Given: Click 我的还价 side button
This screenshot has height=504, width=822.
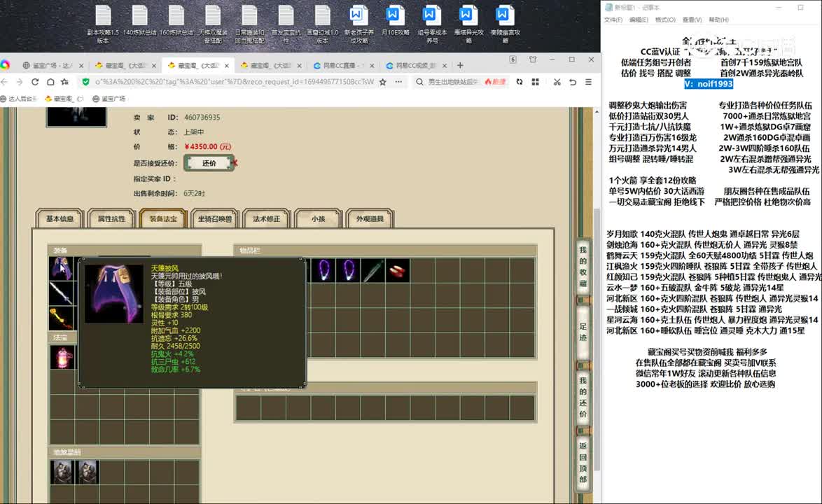Looking at the screenshot, I should pyautogui.click(x=583, y=397).
